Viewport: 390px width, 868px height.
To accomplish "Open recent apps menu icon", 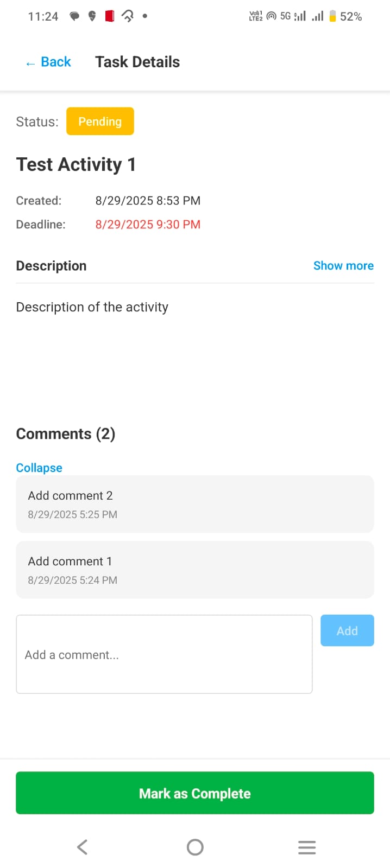I will click(x=307, y=847).
